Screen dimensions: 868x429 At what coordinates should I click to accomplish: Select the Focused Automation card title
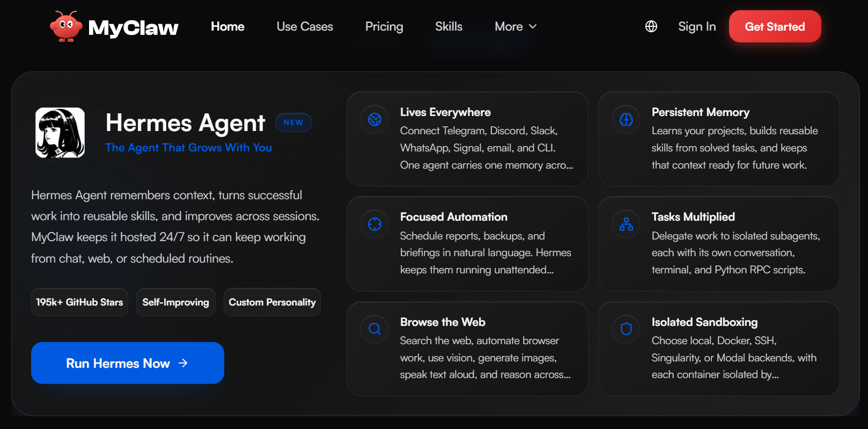(454, 217)
